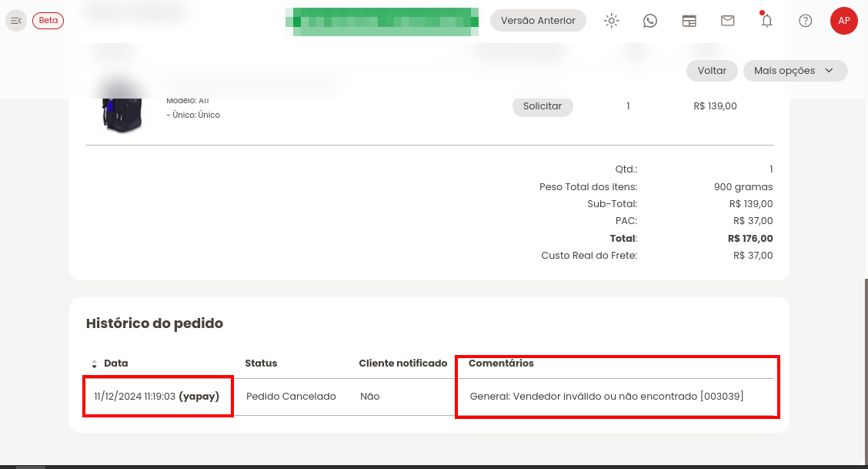Collapse the sidebar menu icon
The height and width of the screenshot is (469, 868).
click(x=16, y=21)
